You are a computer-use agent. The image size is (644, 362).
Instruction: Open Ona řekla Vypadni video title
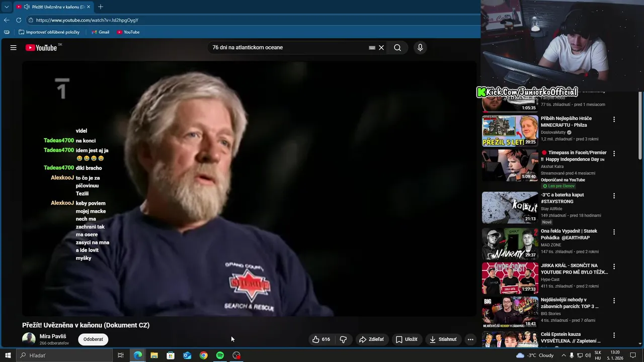click(x=569, y=234)
